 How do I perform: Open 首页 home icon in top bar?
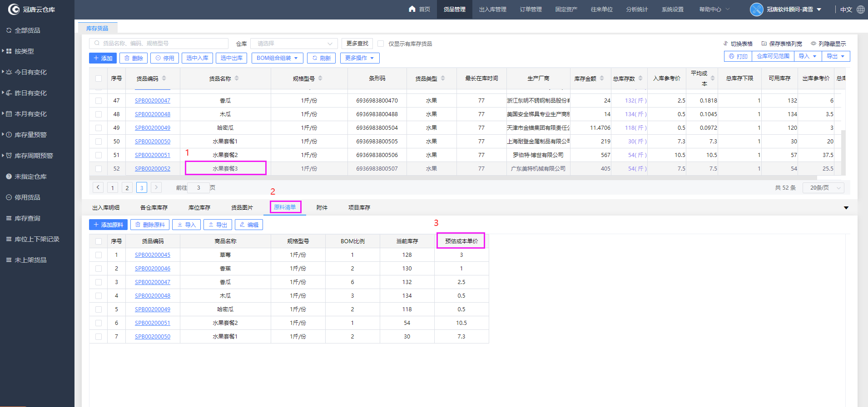click(412, 9)
